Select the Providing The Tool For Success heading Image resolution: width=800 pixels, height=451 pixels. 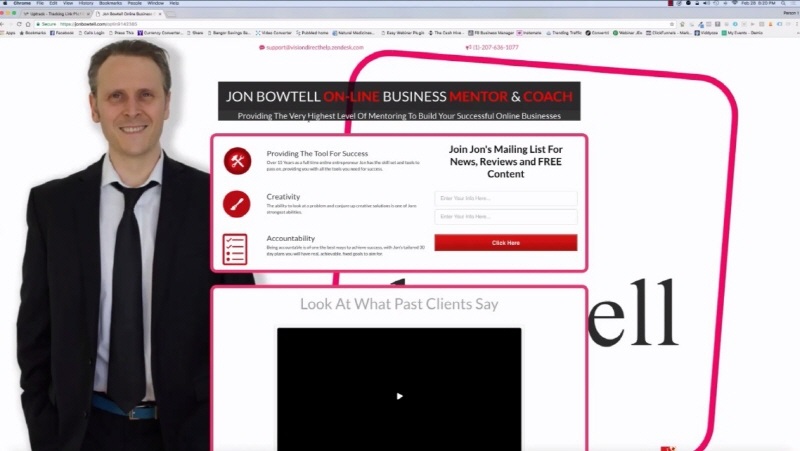[x=317, y=153]
